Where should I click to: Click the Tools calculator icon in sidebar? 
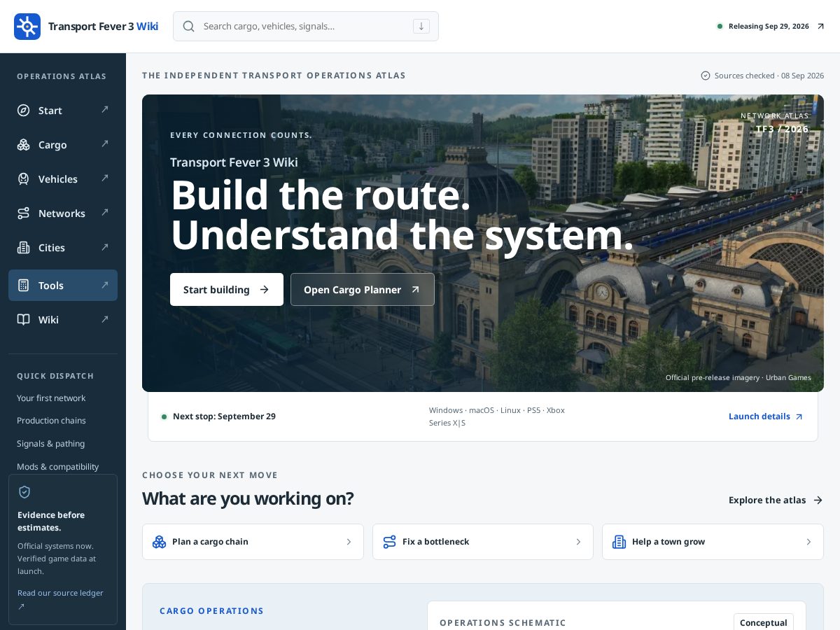(24, 286)
